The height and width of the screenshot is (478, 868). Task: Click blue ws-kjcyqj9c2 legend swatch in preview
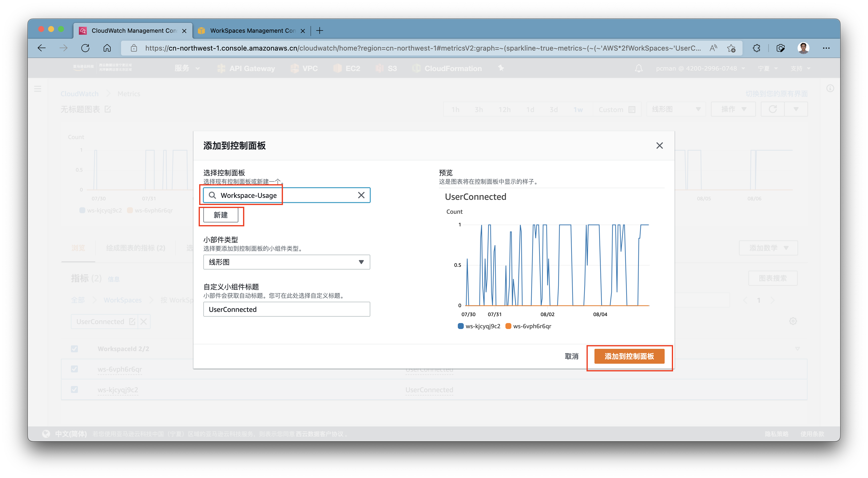point(461,326)
